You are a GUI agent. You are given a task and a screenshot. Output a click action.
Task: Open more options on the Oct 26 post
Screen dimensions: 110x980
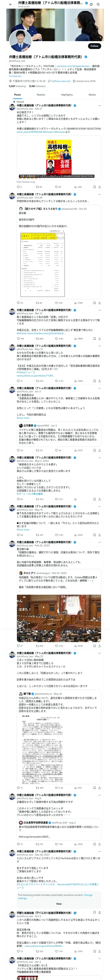point(99,194)
